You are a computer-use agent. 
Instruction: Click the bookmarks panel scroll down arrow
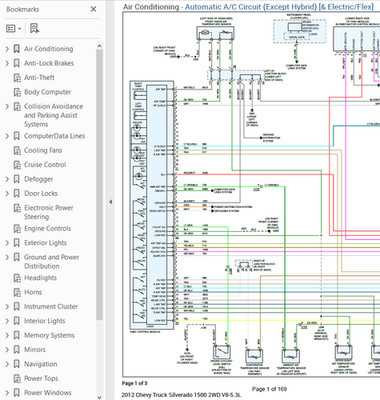click(x=99, y=397)
